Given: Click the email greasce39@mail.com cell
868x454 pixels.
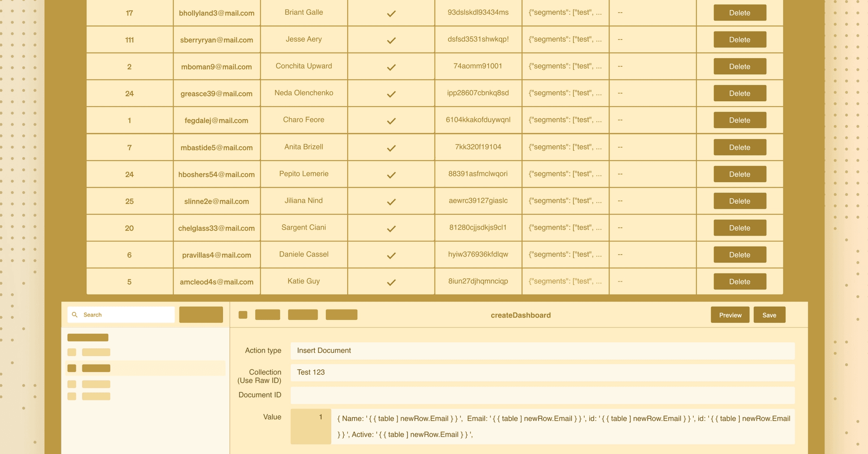Looking at the screenshot, I should coord(216,93).
